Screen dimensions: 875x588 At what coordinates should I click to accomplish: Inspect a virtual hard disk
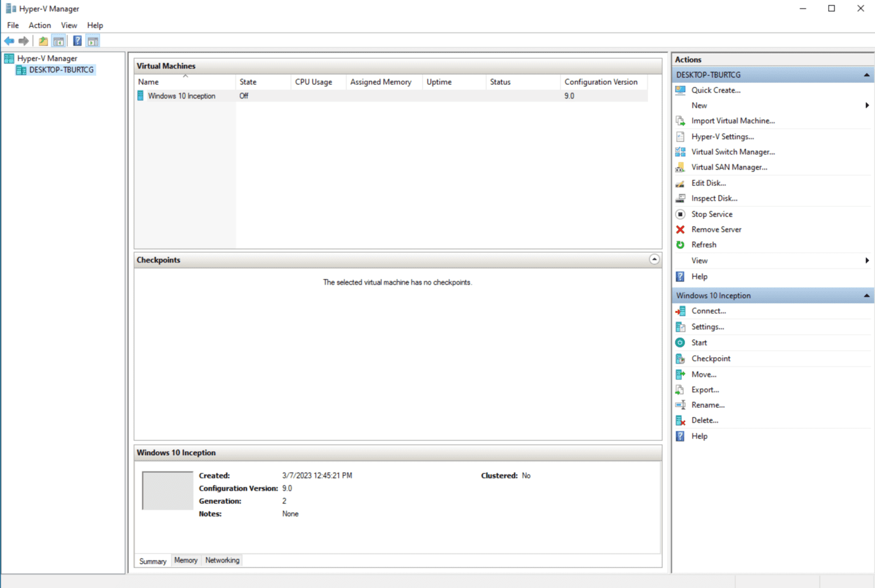714,198
